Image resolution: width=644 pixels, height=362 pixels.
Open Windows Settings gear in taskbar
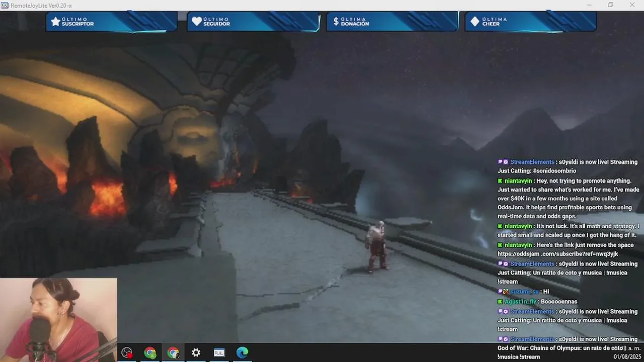point(196,352)
